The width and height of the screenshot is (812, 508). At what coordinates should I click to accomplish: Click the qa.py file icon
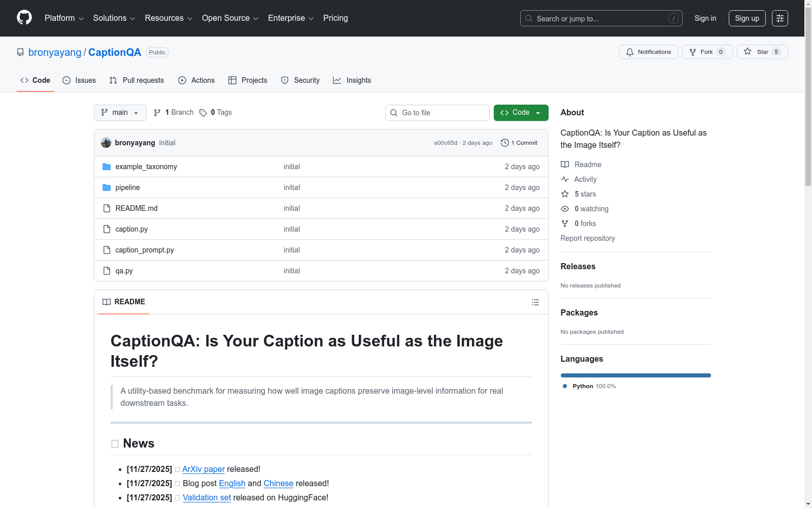pos(107,271)
